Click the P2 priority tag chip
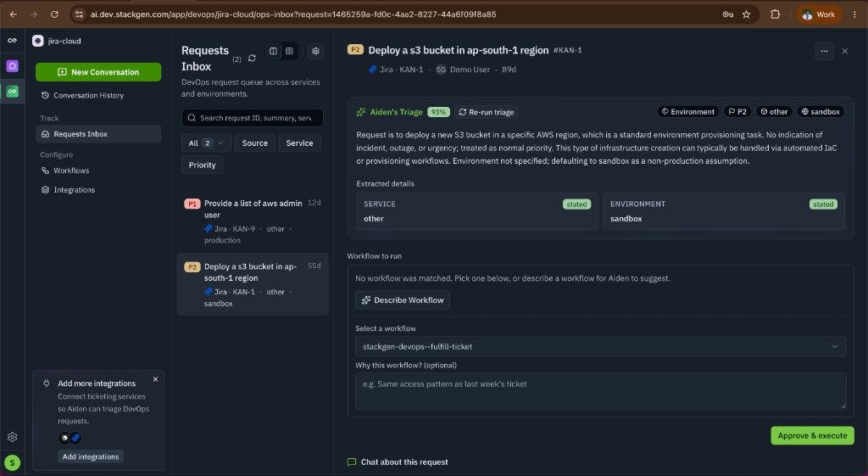This screenshot has height=476, width=868. tap(737, 112)
